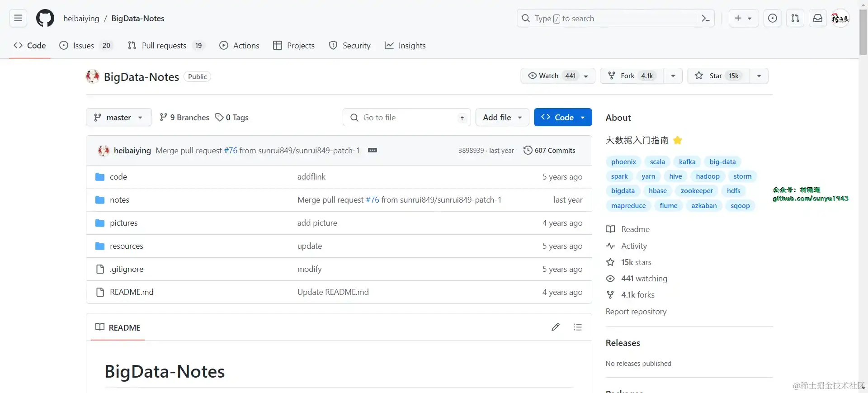Open the master branch dropdown
This screenshot has width=868, height=393.
(119, 118)
